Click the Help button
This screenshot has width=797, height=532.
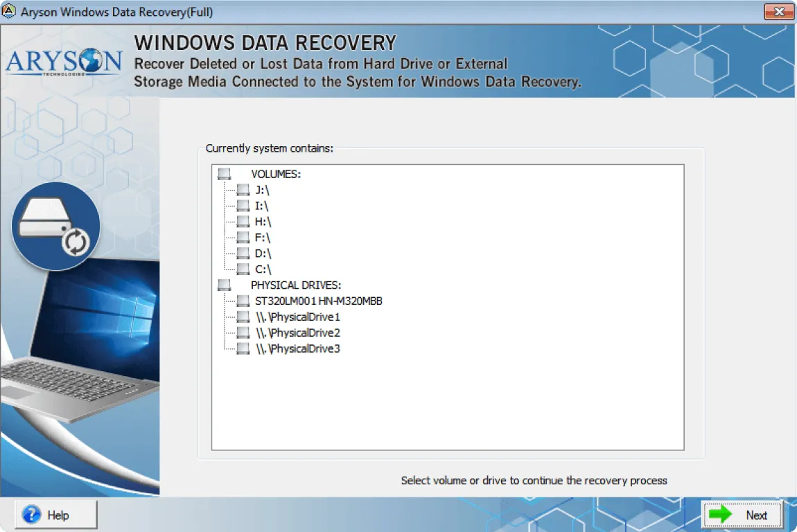pos(55,515)
